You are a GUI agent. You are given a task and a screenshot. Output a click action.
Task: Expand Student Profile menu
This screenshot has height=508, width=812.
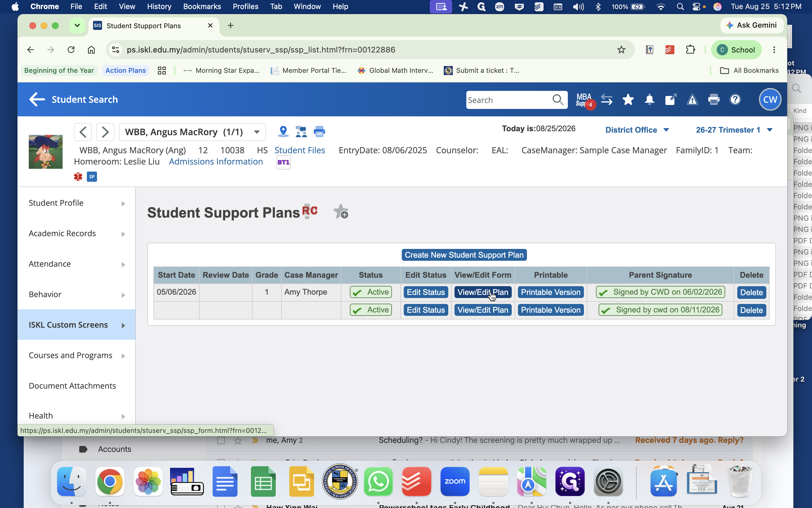76,203
